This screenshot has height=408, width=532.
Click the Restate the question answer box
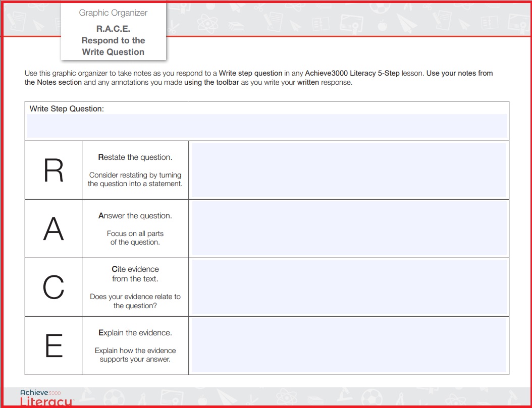[349, 170]
